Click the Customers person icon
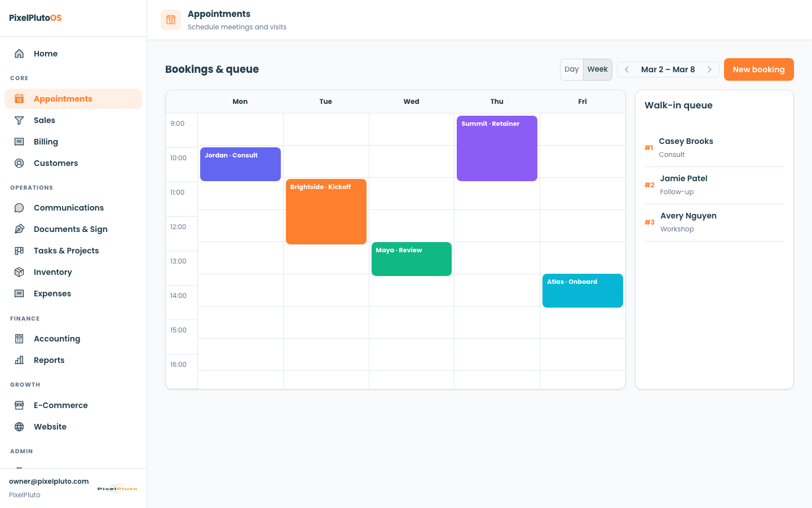This screenshot has width=812, height=508. point(19,163)
